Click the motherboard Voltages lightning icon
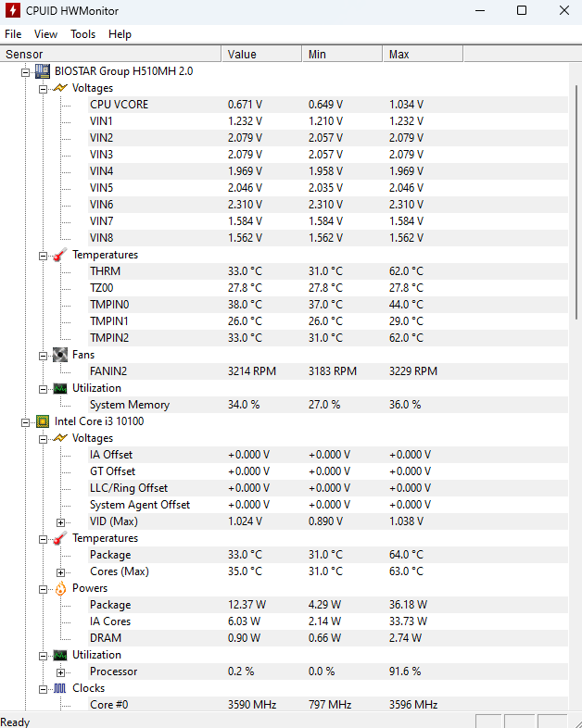Viewport: 582px width, 728px height. tap(60, 88)
